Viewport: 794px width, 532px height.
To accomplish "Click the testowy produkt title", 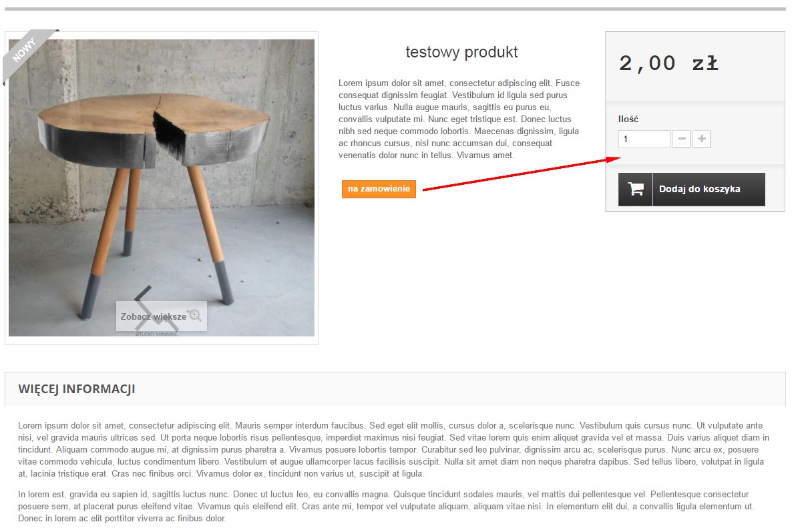I will (x=461, y=52).
